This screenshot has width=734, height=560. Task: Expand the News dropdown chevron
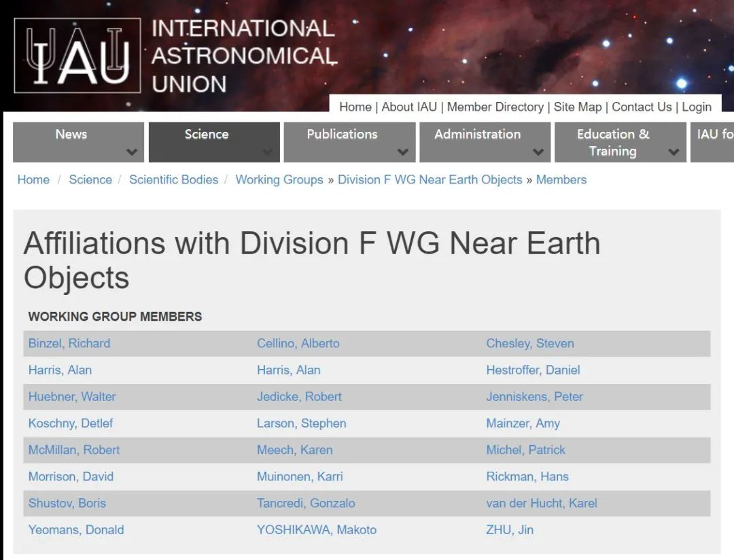coord(132,152)
